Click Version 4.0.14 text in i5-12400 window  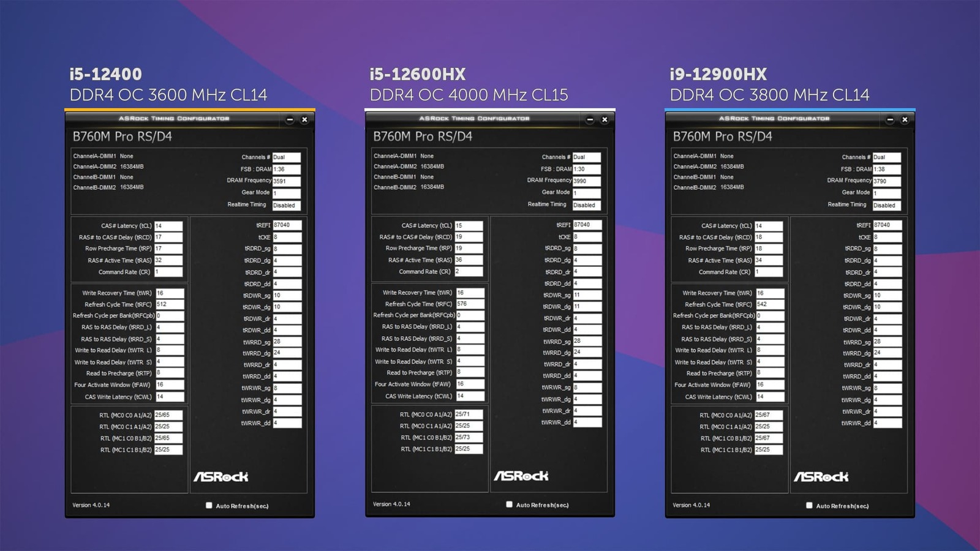tap(91, 505)
